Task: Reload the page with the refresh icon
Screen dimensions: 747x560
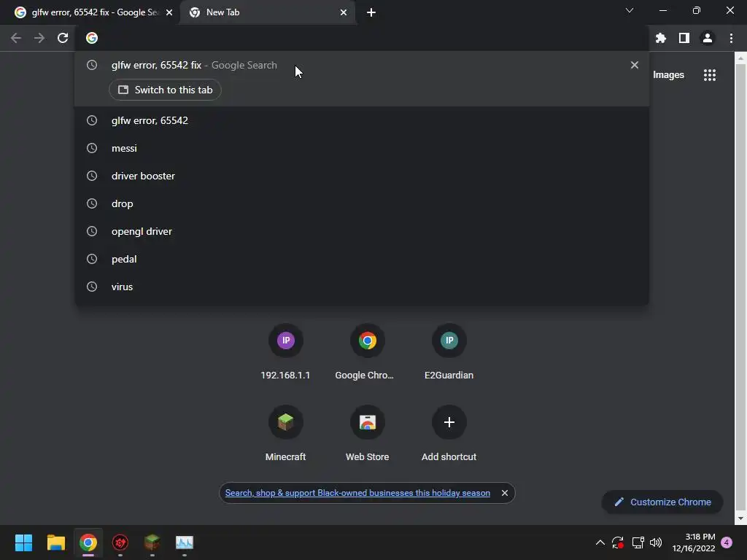Action: pyautogui.click(x=63, y=38)
